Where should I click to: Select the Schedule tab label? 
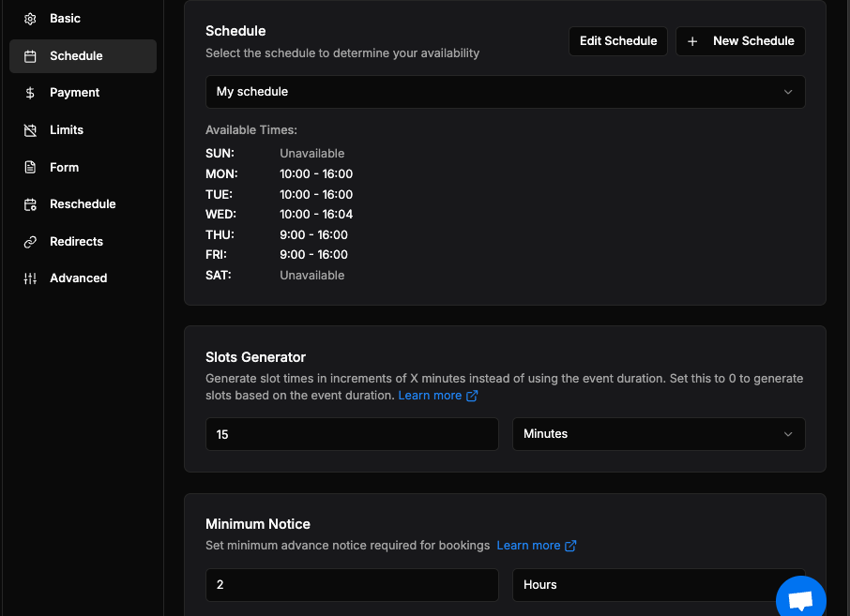point(76,56)
